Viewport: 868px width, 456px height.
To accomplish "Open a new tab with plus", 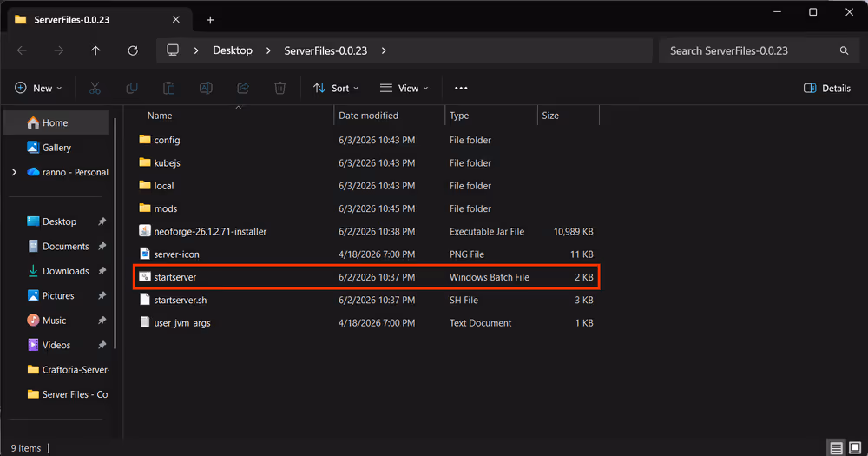I will pos(210,20).
